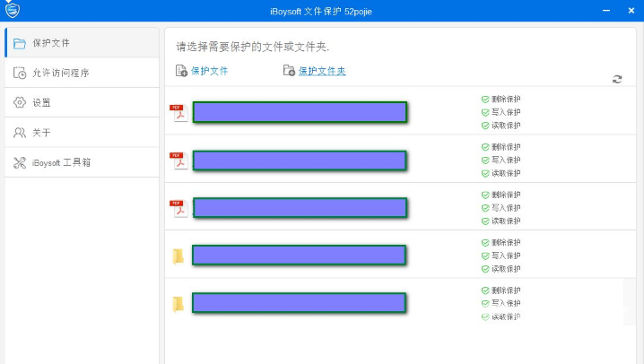Click the folder icon in the last row
The height and width of the screenshot is (364, 644).
pyautogui.click(x=178, y=303)
